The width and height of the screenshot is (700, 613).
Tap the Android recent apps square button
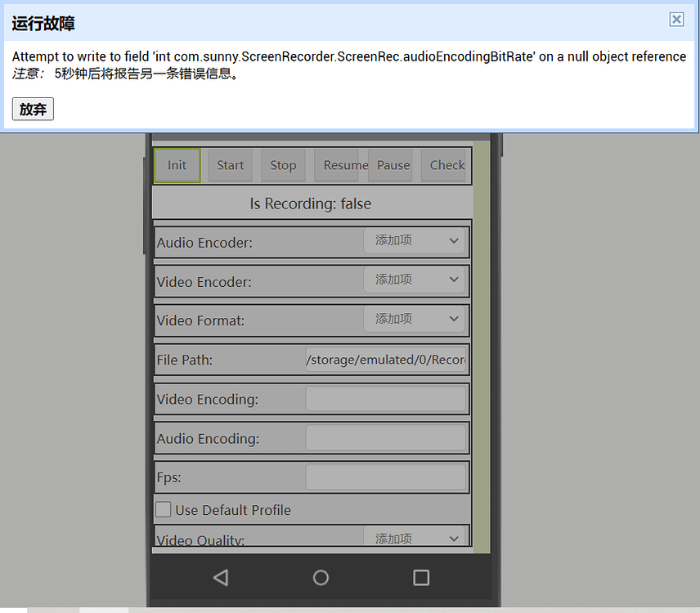pyautogui.click(x=421, y=578)
